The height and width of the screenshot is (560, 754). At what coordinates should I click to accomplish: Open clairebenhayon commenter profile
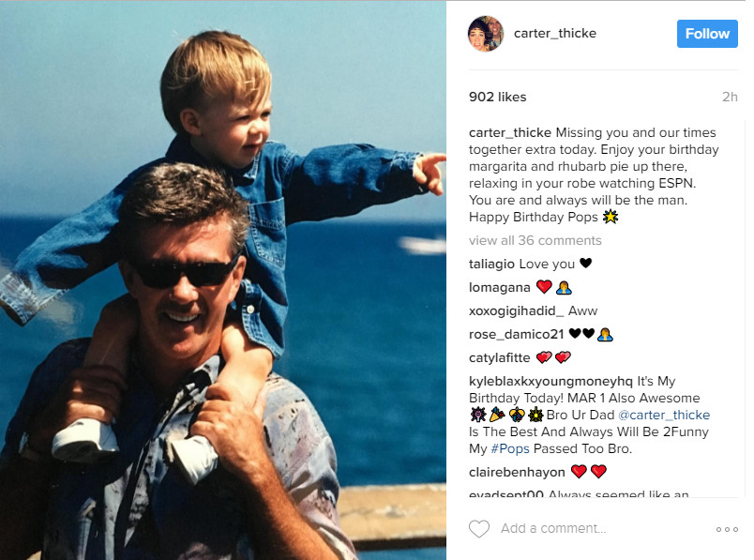pos(517,473)
